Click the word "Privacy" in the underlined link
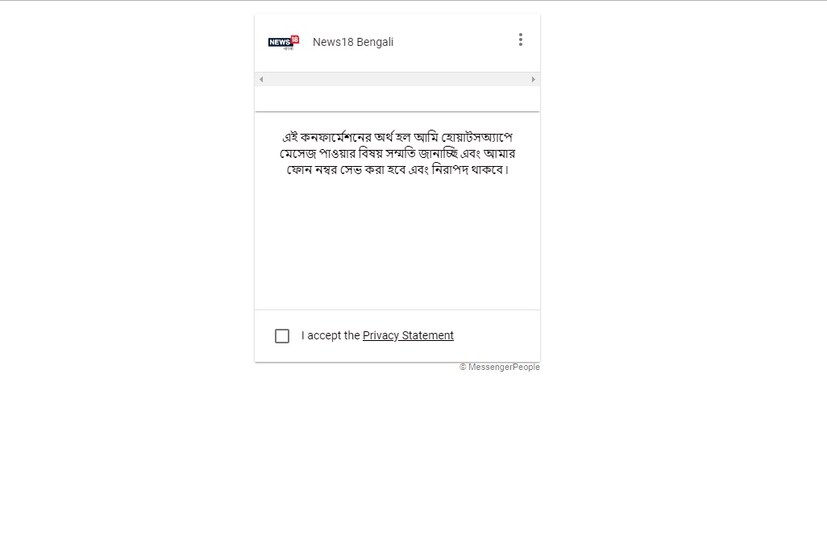 point(381,336)
